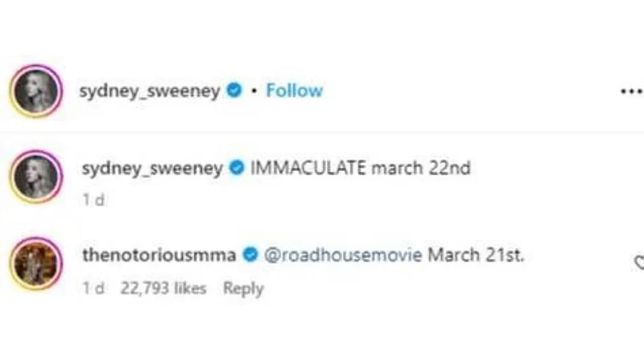Open the more options ellipsis menu
The height and width of the screenshot is (361, 644).
[631, 91]
